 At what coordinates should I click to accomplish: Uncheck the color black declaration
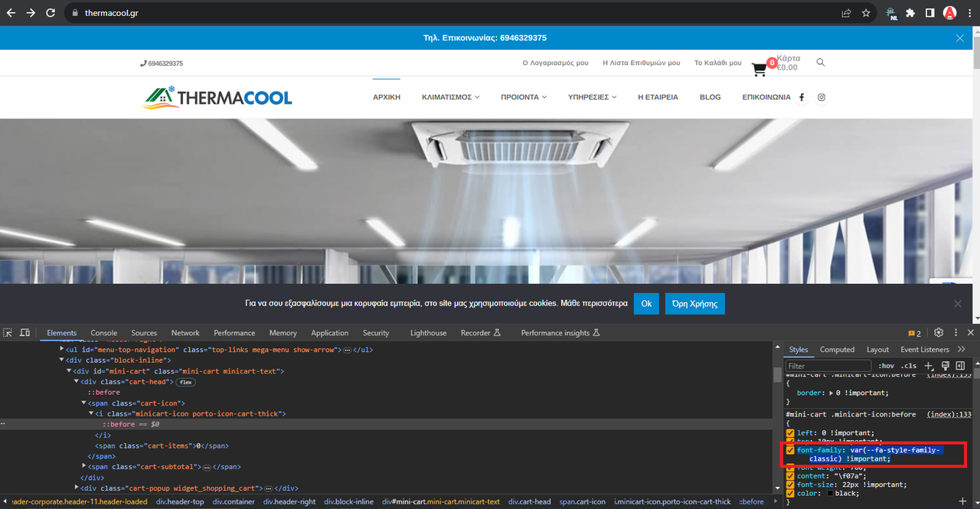pos(791,493)
